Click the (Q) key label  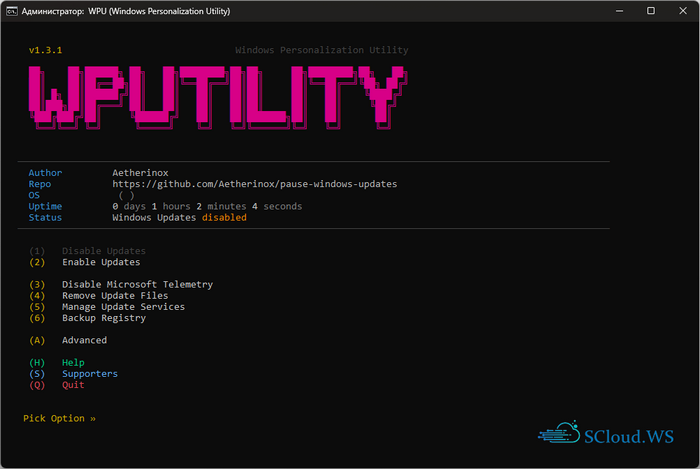pos(37,385)
